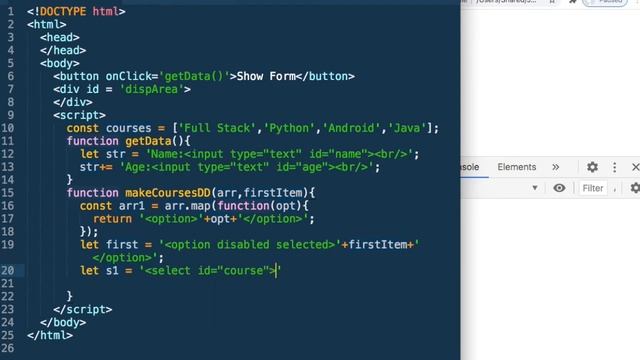This screenshot has height=360, width=640.
Task: Open the console context dropdown arrow
Action: pos(535,188)
